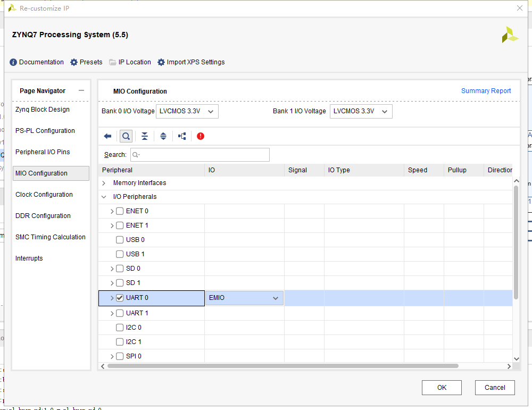Viewport: 532px width, 410px height.
Task: Open the Summary Report link
Action: (x=486, y=91)
